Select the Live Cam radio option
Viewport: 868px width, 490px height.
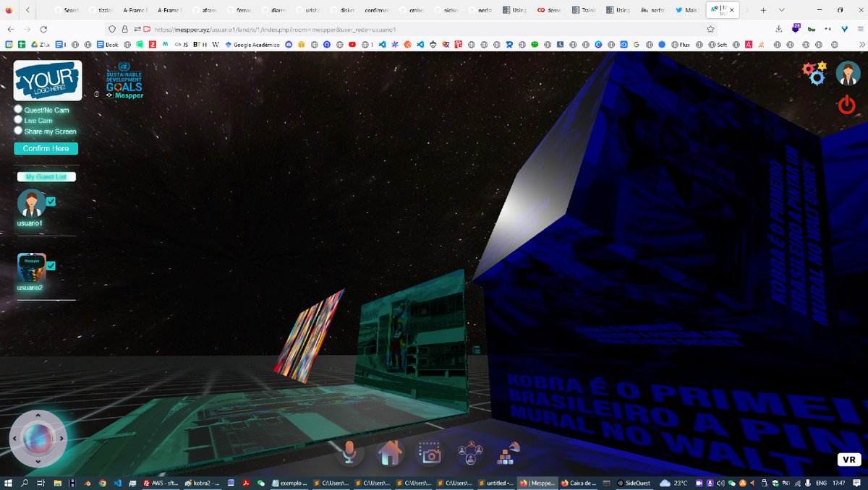click(x=19, y=120)
